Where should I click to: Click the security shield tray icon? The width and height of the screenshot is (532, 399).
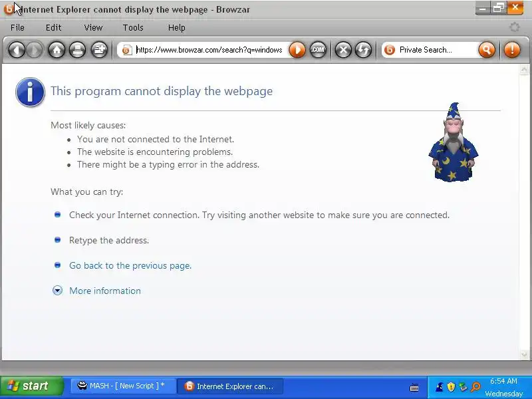point(451,386)
